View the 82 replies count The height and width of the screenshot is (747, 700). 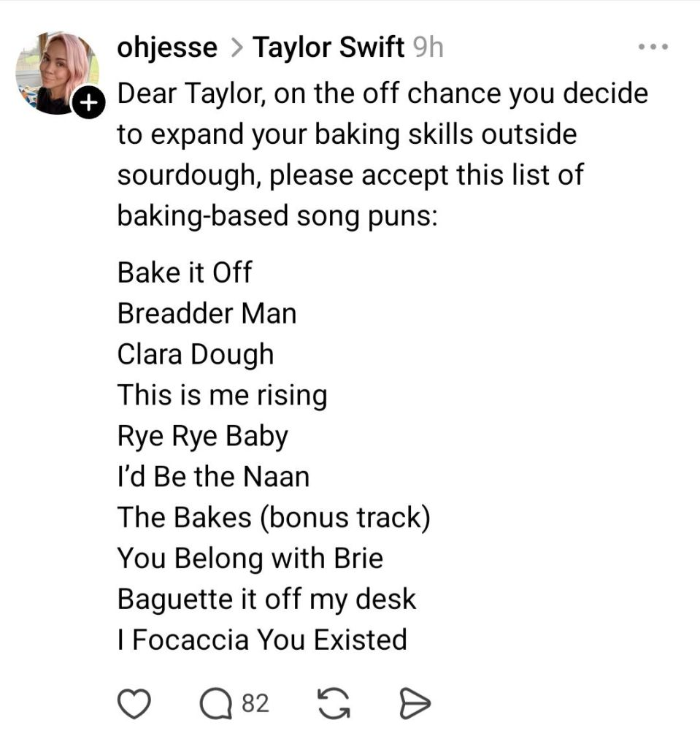255,704
